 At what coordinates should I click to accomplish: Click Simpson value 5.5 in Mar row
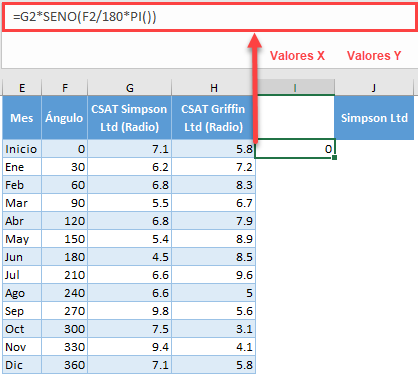click(129, 203)
